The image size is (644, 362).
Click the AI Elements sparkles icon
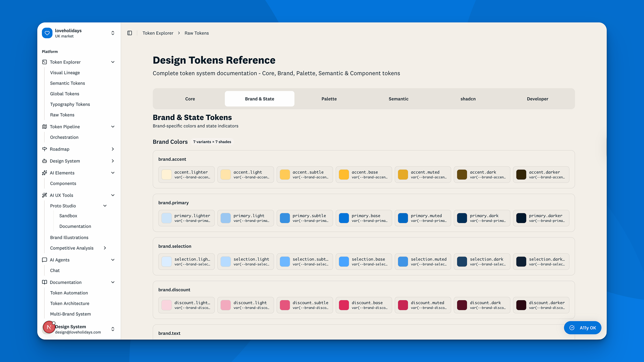[45, 173]
